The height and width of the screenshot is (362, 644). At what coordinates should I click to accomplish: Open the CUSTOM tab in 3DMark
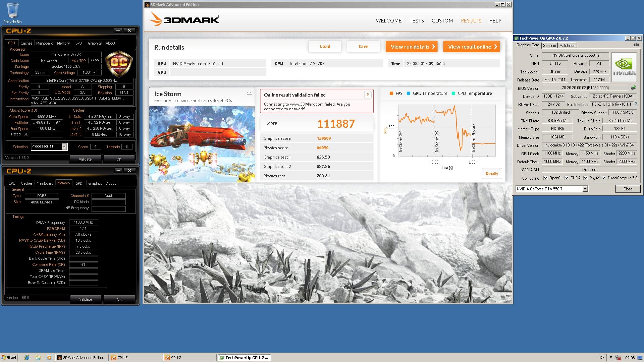pos(442,21)
